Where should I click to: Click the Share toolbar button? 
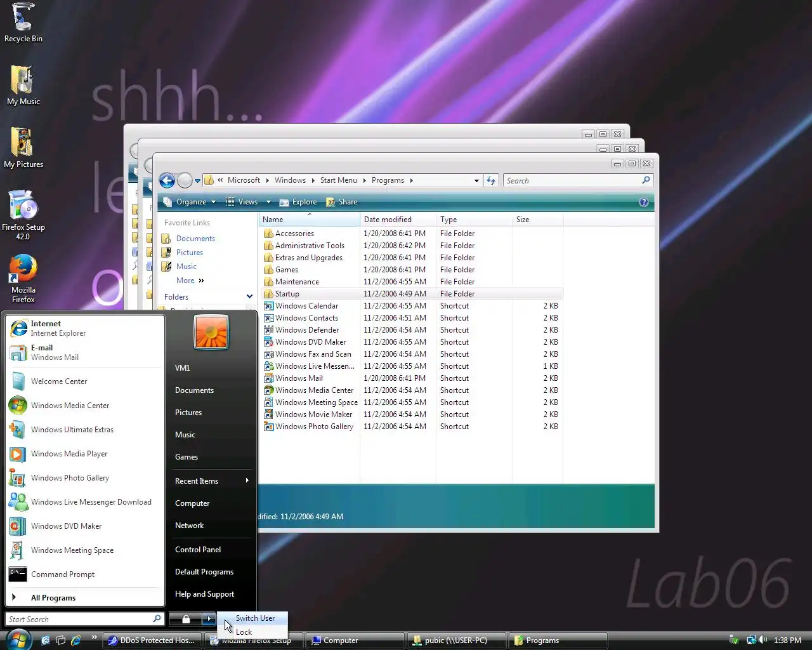pos(342,202)
